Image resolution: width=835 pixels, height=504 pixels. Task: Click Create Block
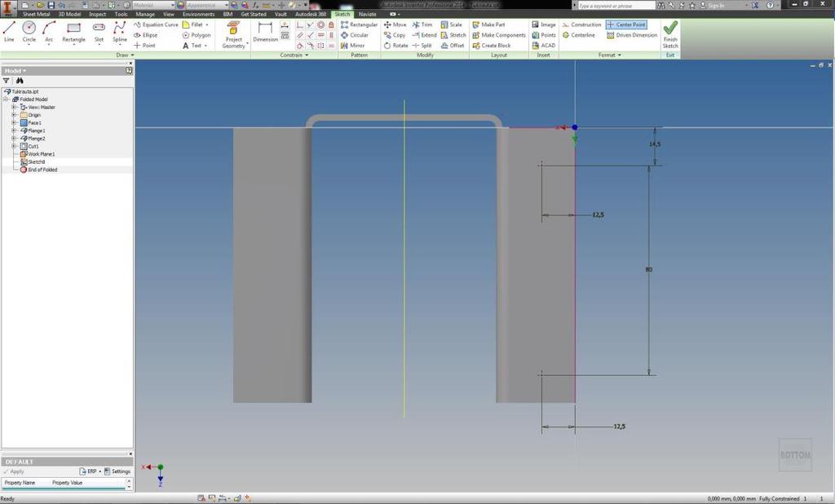coord(491,46)
